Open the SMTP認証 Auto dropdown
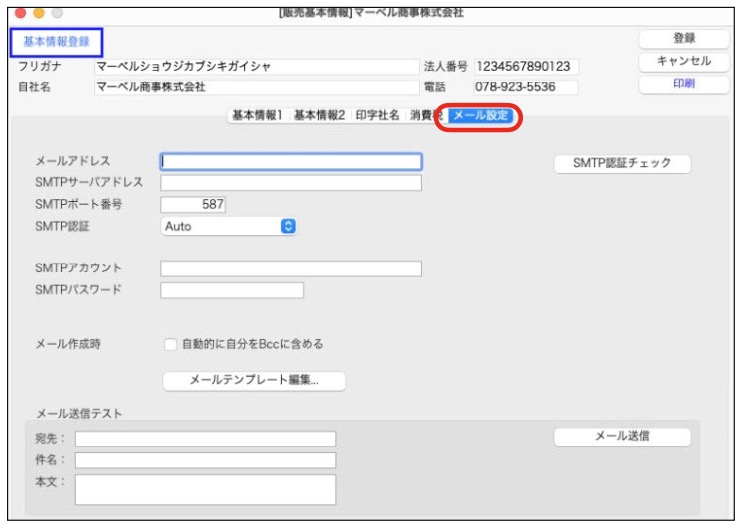 [229, 226]
